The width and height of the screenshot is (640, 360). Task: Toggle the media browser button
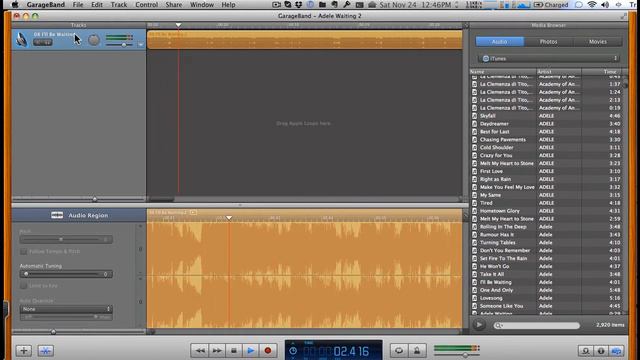click(616, 351)
